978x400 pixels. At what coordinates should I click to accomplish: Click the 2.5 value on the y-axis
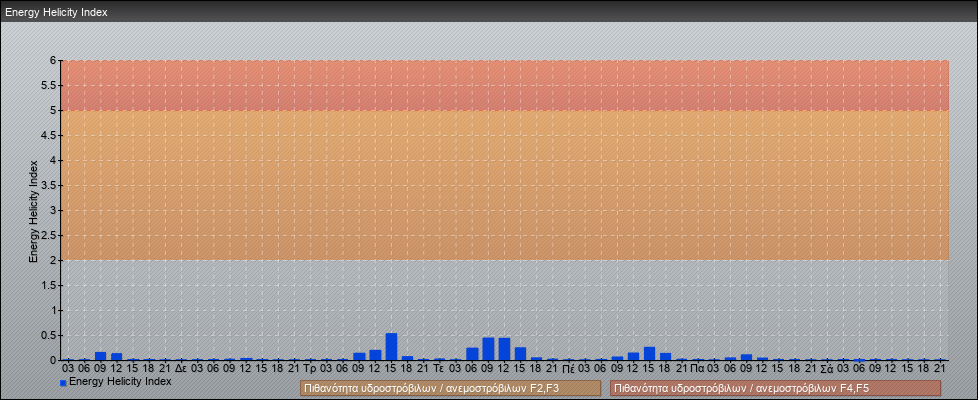(x=49, y=235)
